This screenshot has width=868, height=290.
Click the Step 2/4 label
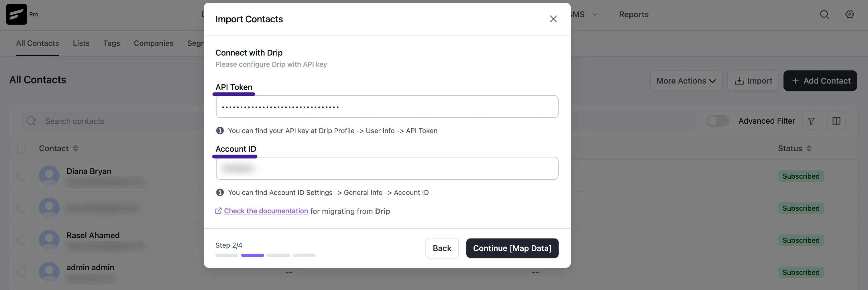[229, 245]
